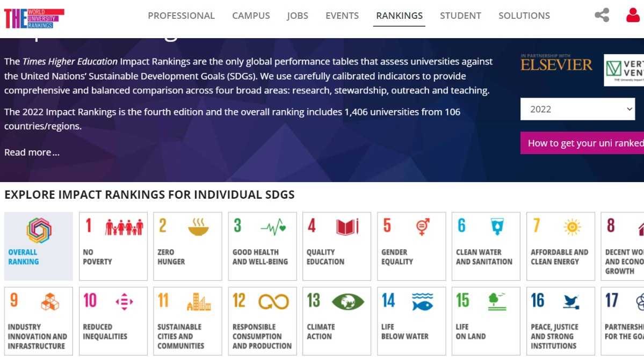644x362 pixels.
Task: Click the share icon in header
Action: pyautogui.click(x=602, y=15)
